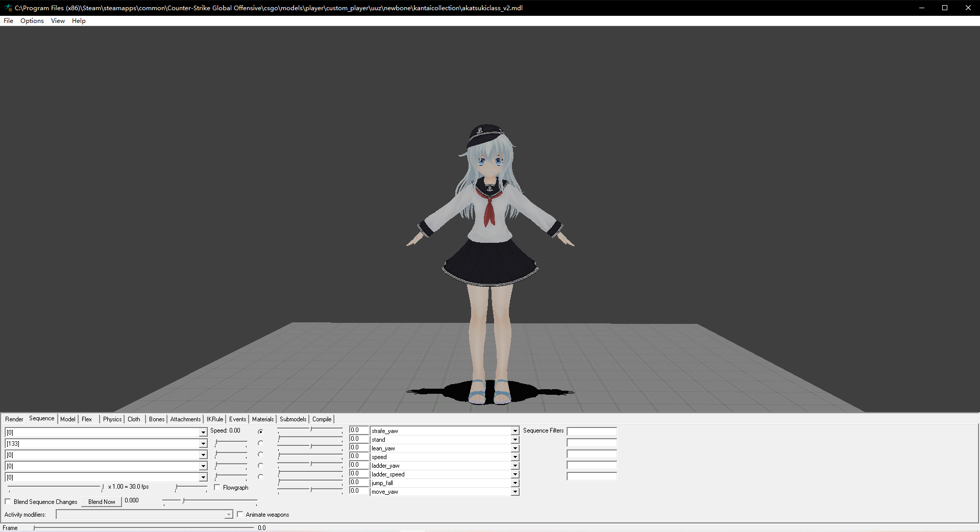Click the small slider left of Flowgraph checkbox
This screenshot has height=532, width=980.
click(191, 488)
